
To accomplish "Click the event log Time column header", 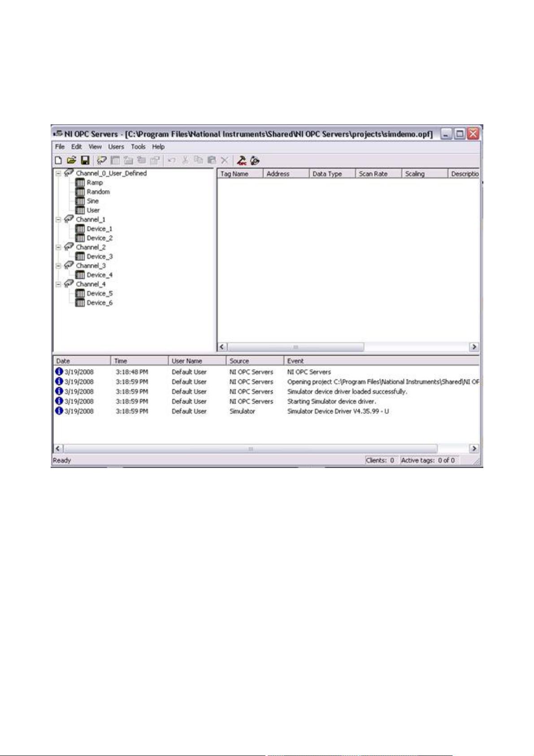I will [x=139, y=361].
